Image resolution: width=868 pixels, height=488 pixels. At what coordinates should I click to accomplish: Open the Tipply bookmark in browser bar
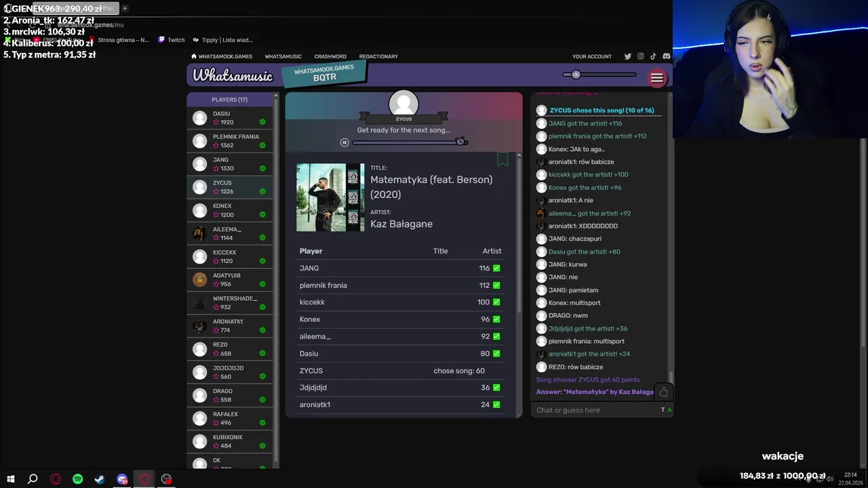(223, 40)
